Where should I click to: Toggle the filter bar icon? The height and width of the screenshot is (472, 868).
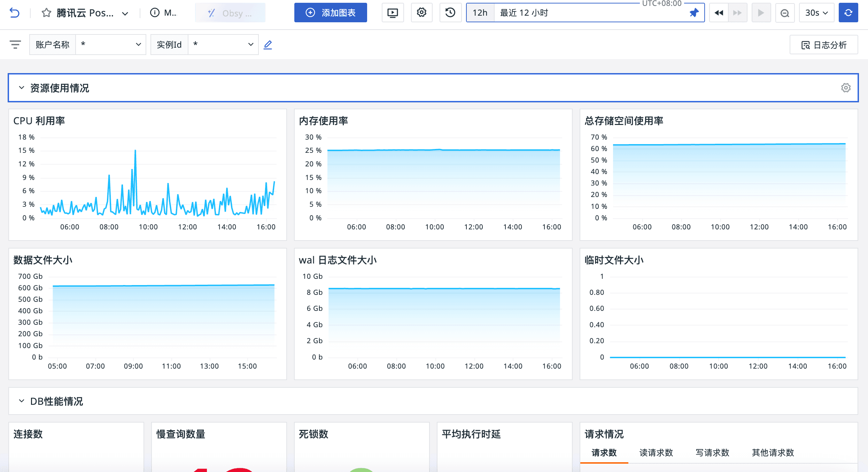pyautogui.click(x=15, y=45)
